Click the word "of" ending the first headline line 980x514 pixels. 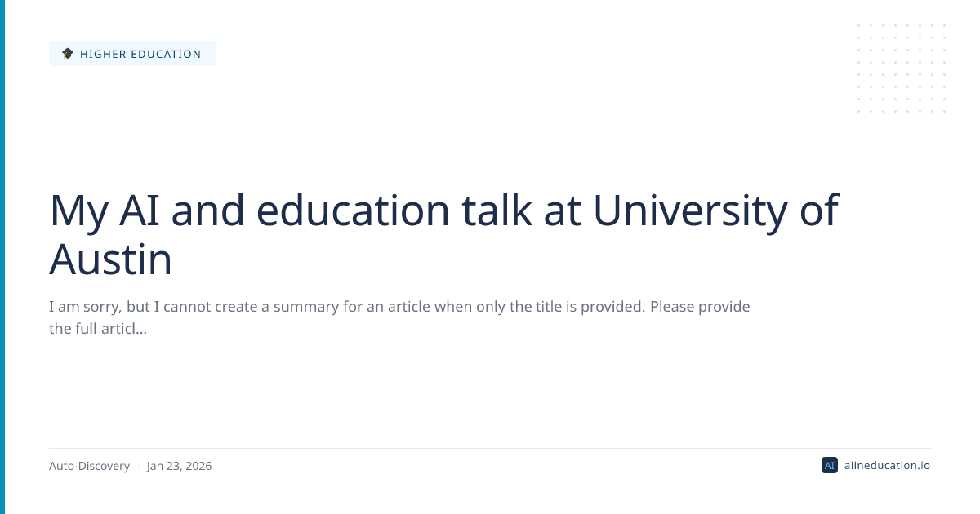(x=819, y=210)
